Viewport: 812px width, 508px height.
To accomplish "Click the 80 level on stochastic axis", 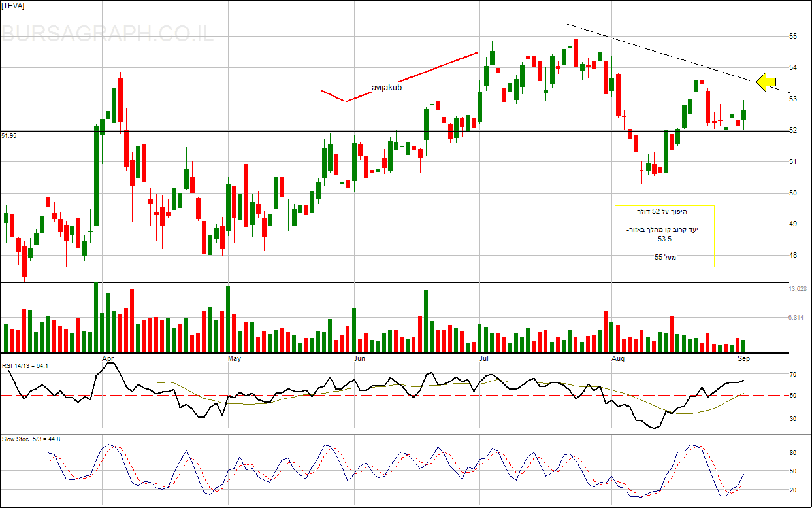I will coord(792,452).
